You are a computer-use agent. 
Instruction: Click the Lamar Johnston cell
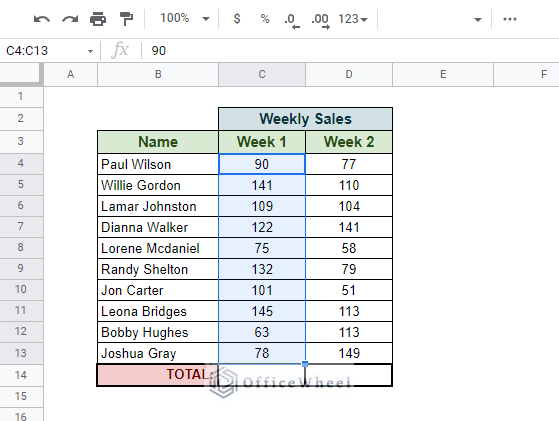point(158,206)
